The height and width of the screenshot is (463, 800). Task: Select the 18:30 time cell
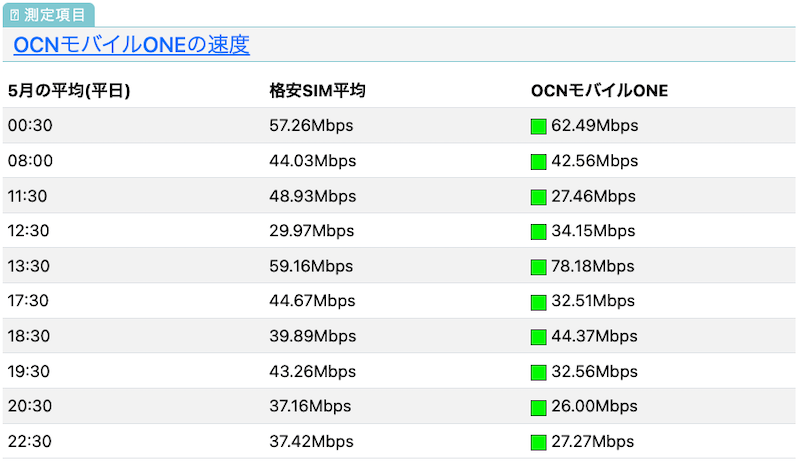pos(29,336)
